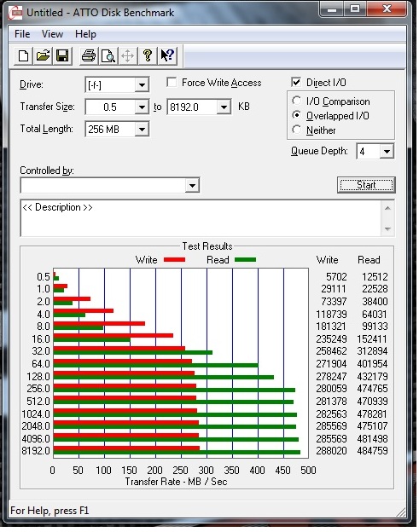Toggle the Direct I/O checkbox

tap(296, 82)
